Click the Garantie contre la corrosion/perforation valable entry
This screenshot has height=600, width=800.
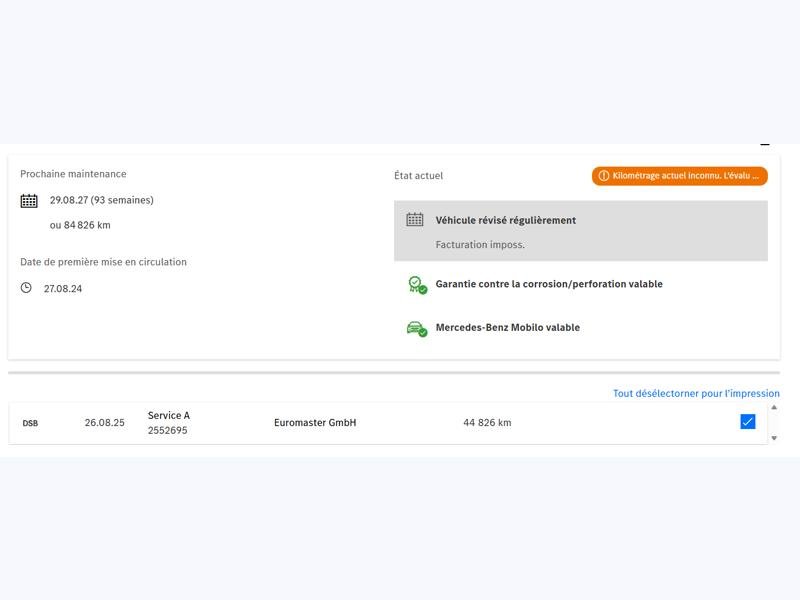(549, 284)
